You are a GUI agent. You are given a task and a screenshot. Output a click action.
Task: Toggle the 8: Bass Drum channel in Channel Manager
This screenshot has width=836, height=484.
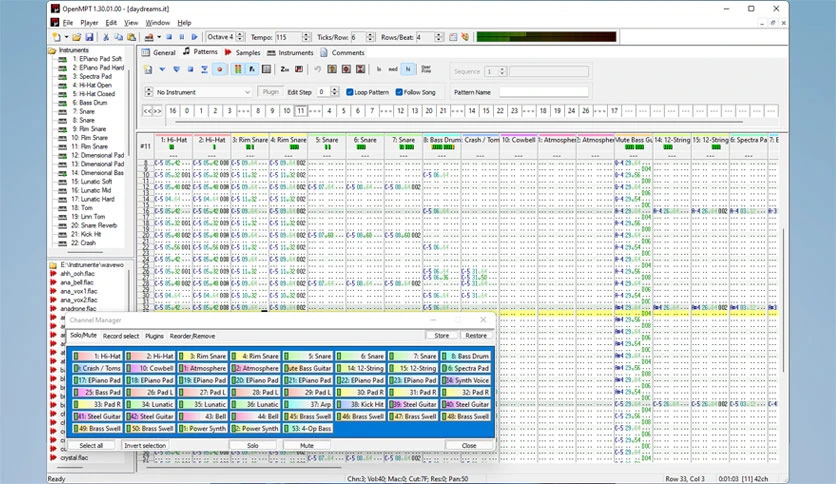point(465,356)
